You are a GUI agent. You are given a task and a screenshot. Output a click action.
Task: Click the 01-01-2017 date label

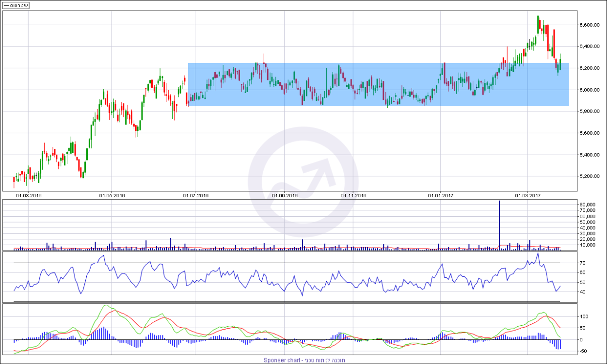coord(441,196)
